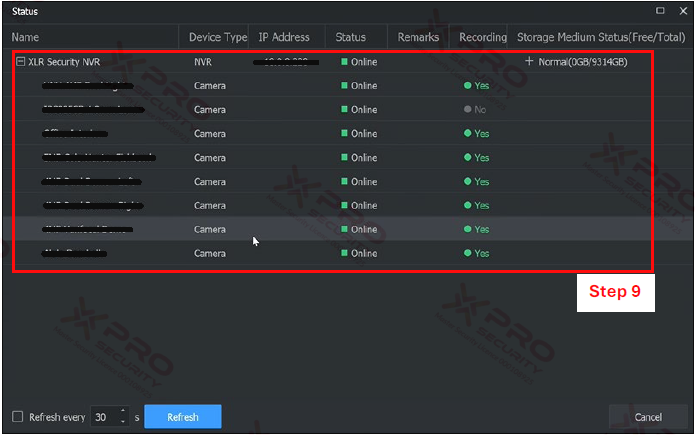Viewport: 695px width, 435px height.
Task: Close the Status window
Action: pos(683,11)
